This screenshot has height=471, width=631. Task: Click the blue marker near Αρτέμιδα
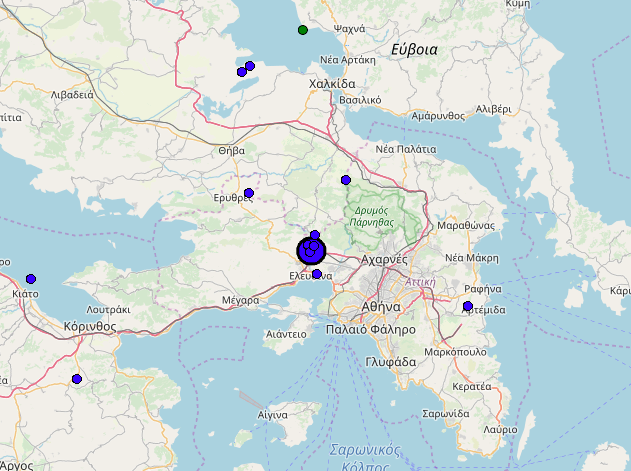click(x=468, y=306)
